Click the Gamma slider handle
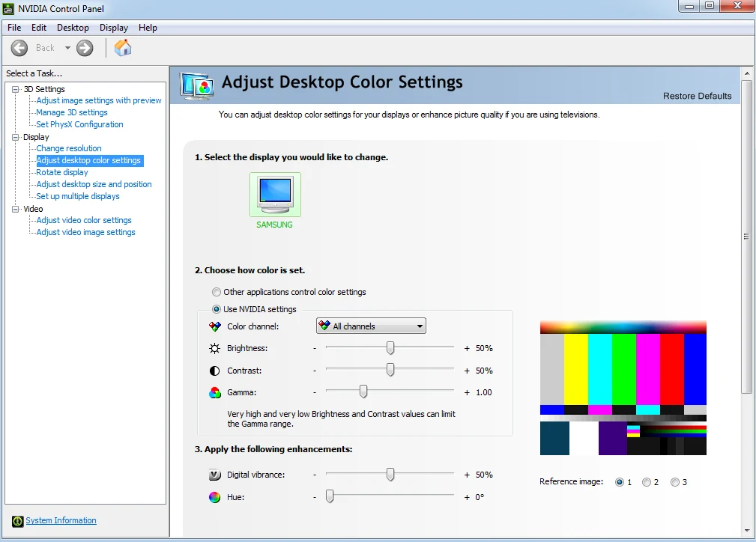This screenshot has width=756, height=542. (363, 392)
